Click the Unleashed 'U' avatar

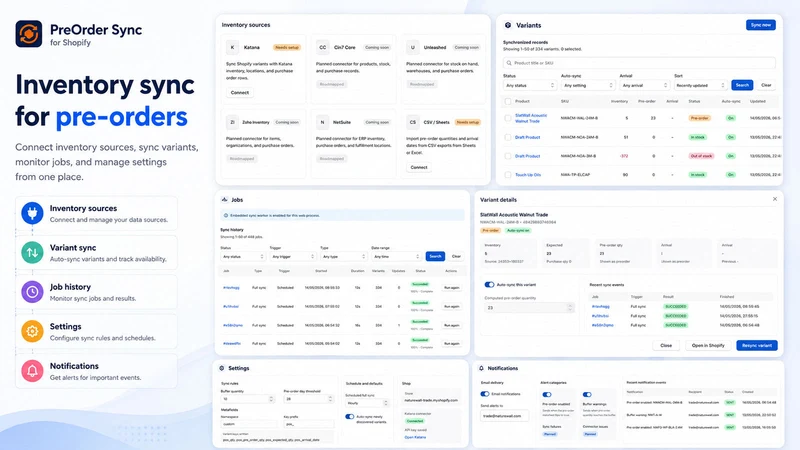click(x=412, y=47)
